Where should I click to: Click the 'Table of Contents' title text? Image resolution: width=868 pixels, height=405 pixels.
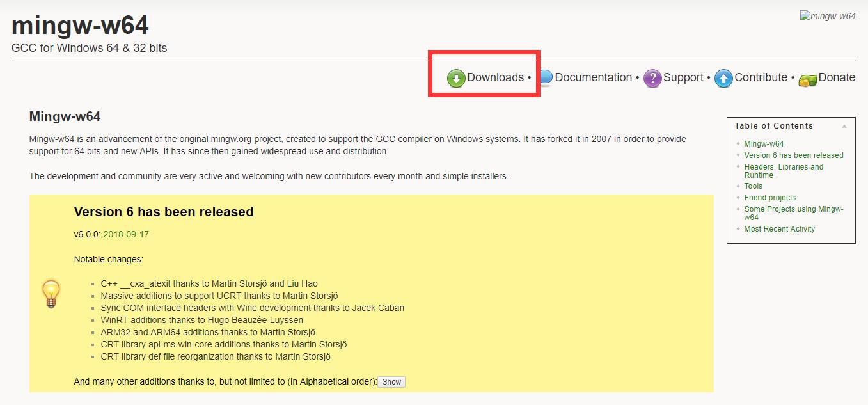tap(774, 126)
